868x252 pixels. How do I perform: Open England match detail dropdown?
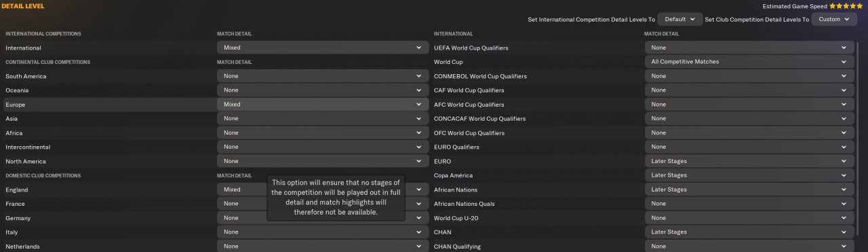322,190
